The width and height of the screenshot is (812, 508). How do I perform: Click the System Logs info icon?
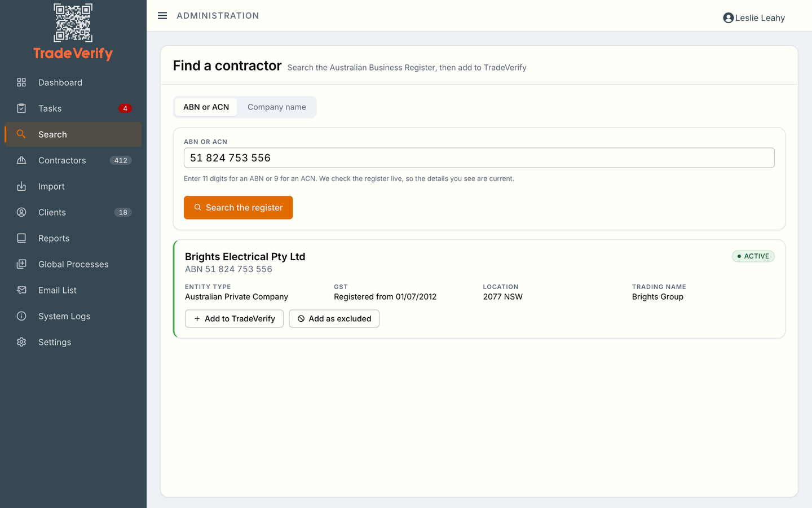[x=21, y=316]
